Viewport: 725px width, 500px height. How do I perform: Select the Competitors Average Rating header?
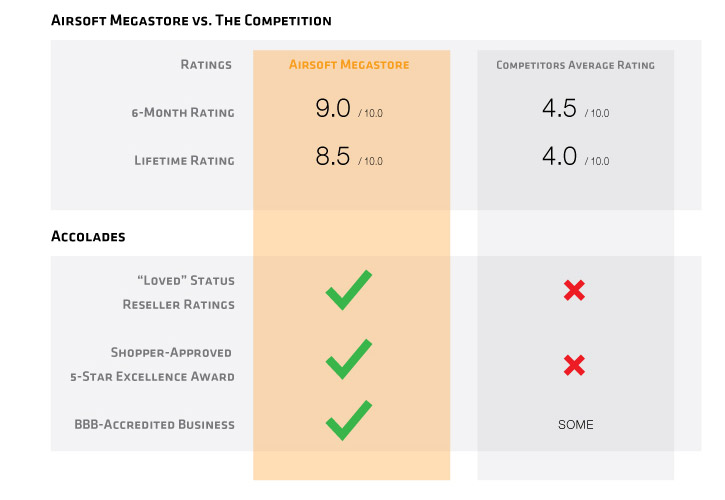[575, 65]
